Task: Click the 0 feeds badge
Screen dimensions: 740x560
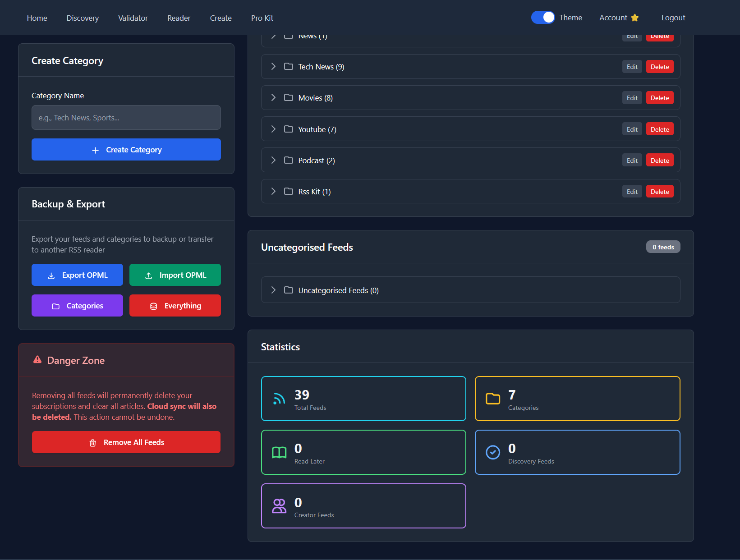Action: click(x=663, y=247)
